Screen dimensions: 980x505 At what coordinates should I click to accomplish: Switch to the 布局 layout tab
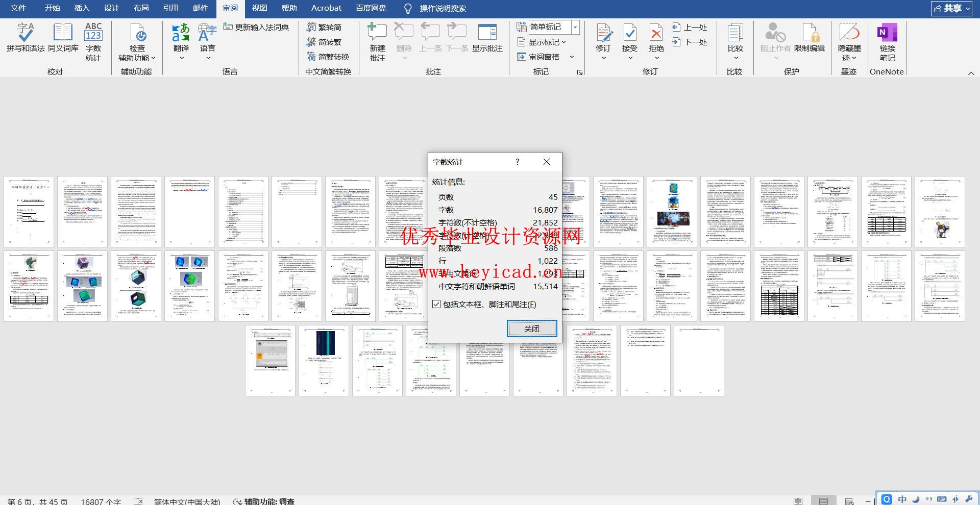[141, 8]
